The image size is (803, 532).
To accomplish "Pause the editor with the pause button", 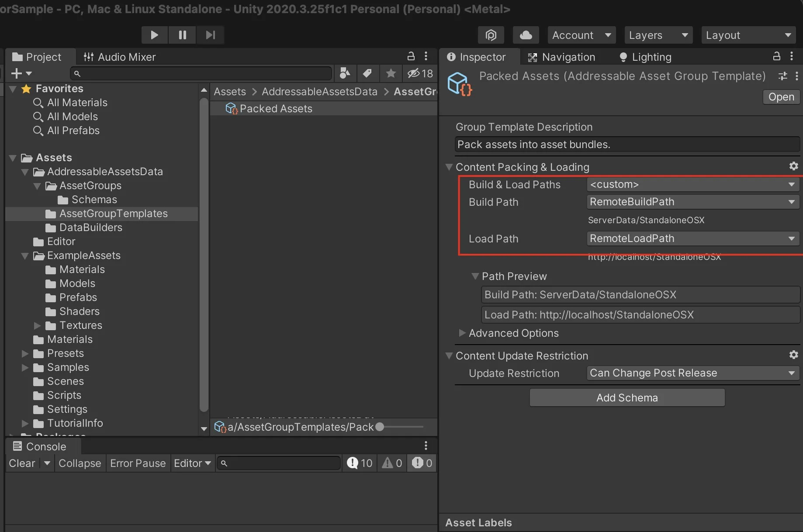I will (183, 35).
